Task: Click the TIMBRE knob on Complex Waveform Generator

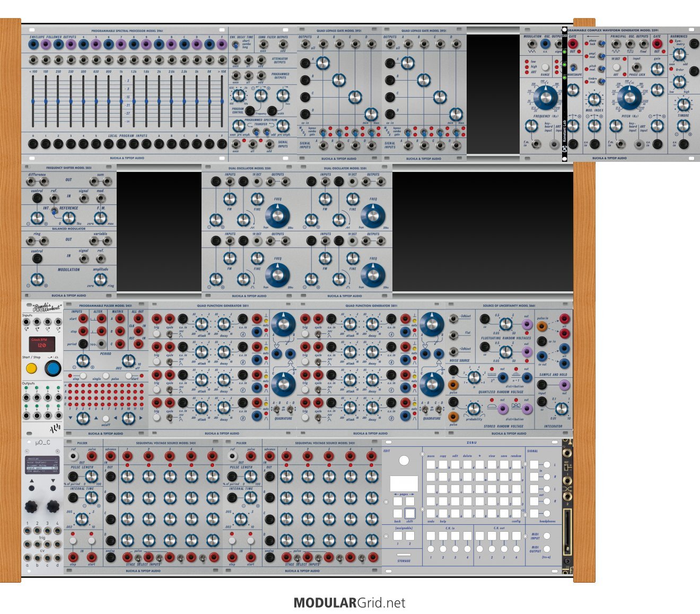Action: [684, 105]
